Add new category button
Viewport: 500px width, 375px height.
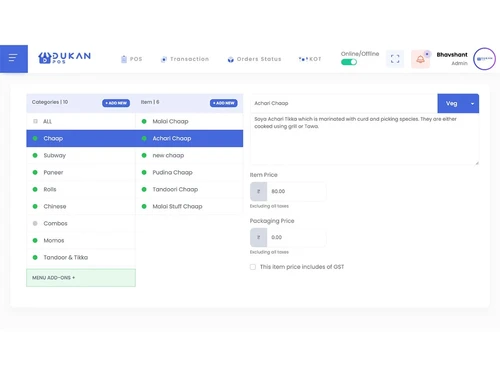pos(116,103)
